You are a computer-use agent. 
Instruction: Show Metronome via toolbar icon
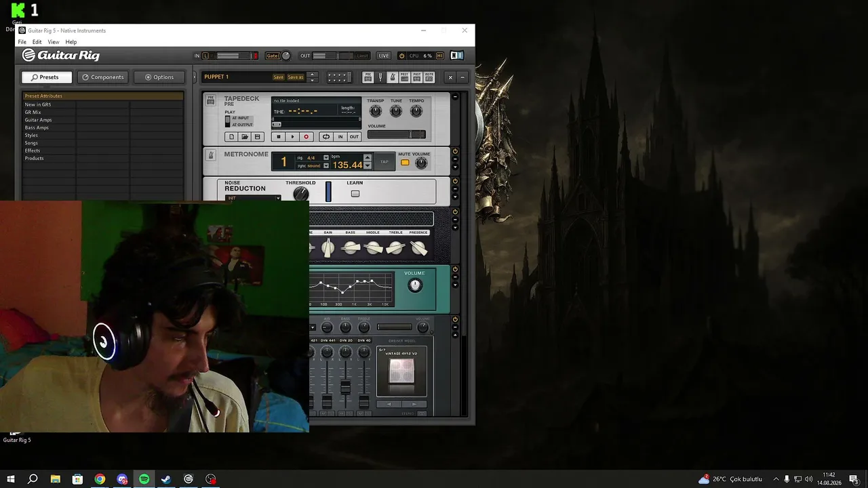pyautogui.click(x=392, y=77)
